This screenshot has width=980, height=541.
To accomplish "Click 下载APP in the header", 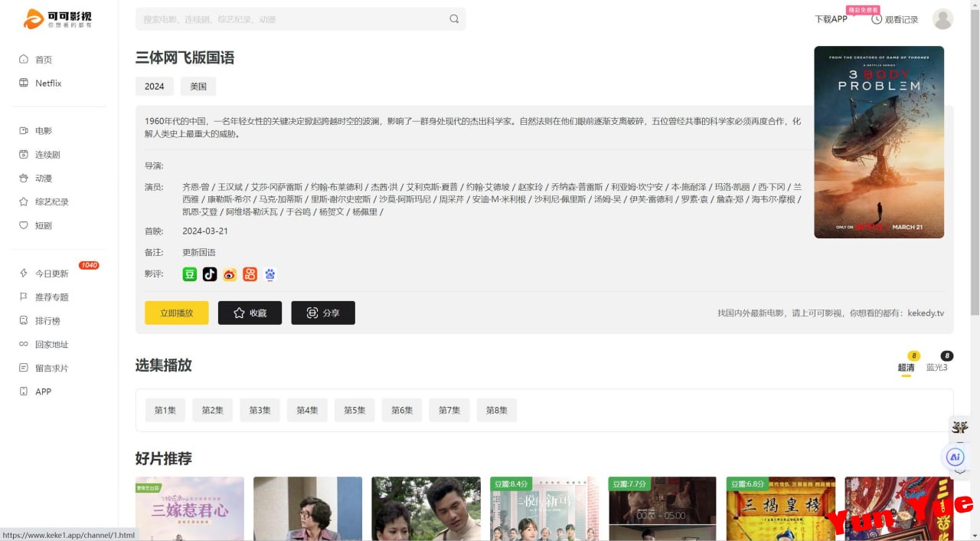I will pyautogui.click(x=831, y=19).
